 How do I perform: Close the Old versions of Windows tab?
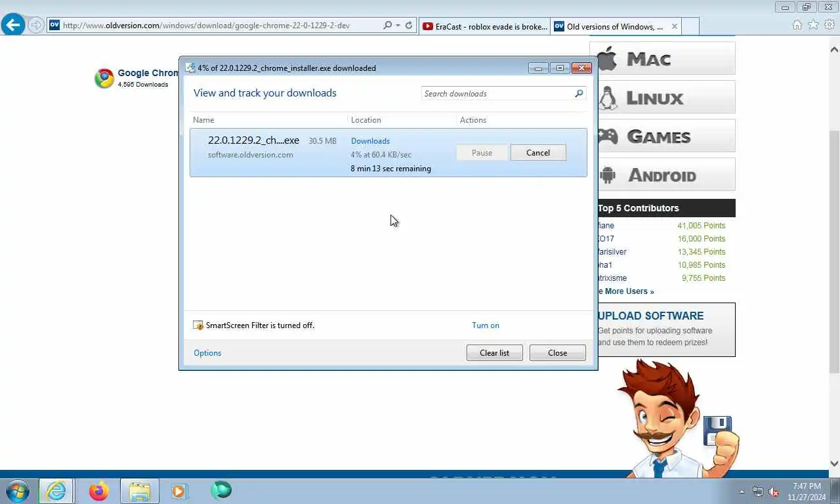point(674,26)
